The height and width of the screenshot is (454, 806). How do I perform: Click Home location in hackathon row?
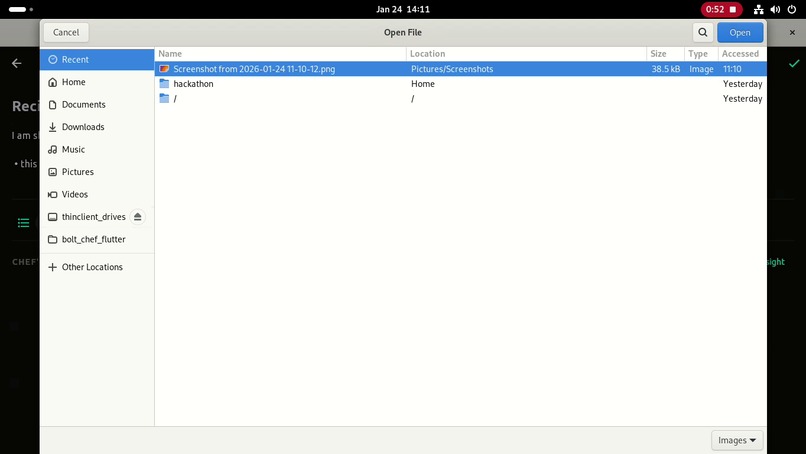(423, 84)
